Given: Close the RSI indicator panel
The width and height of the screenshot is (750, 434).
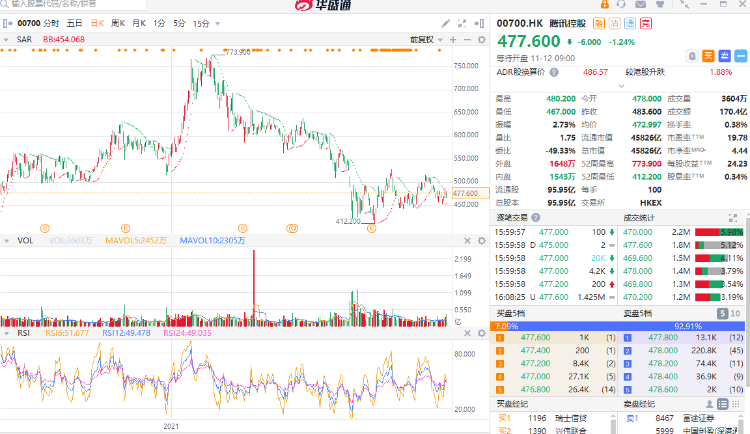Looking at the screenshot, I should coord(467,333).
